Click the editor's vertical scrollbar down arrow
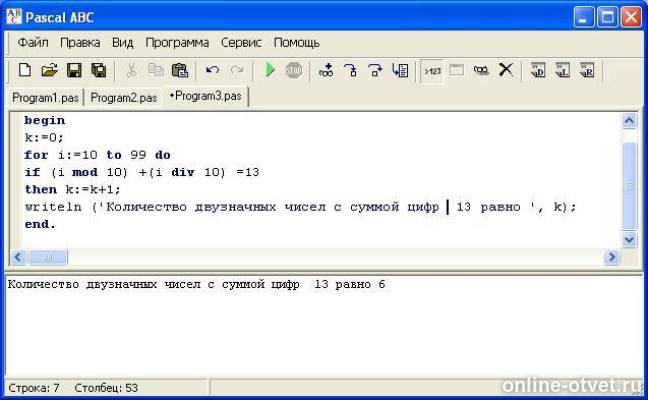648x400 pixels. pyautogui.click(x=629, y=240)
